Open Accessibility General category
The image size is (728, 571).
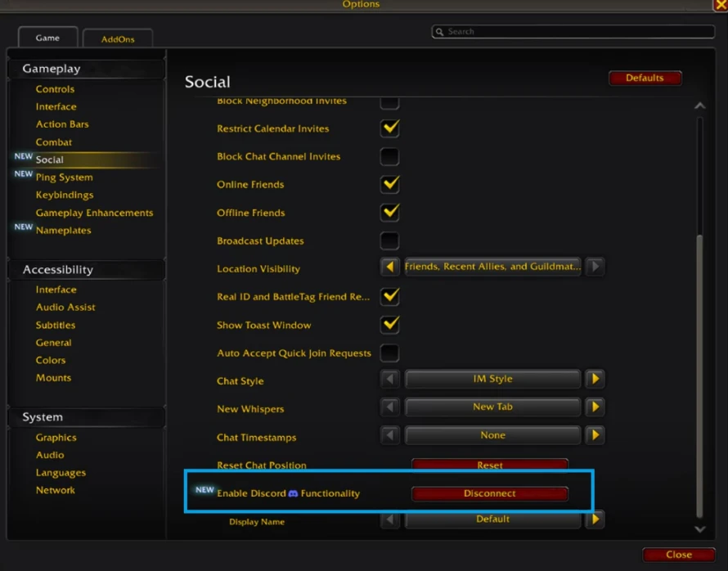point(53,343)
